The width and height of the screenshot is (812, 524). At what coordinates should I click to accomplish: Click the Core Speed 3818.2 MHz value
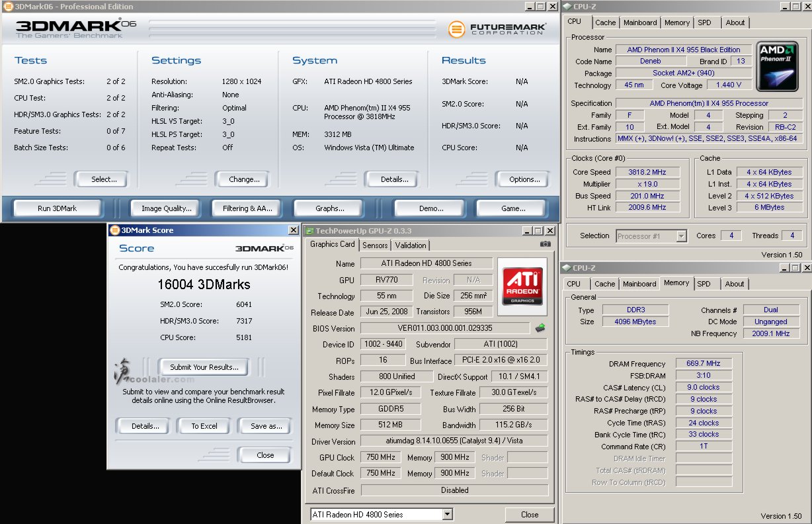coord(647,172)
